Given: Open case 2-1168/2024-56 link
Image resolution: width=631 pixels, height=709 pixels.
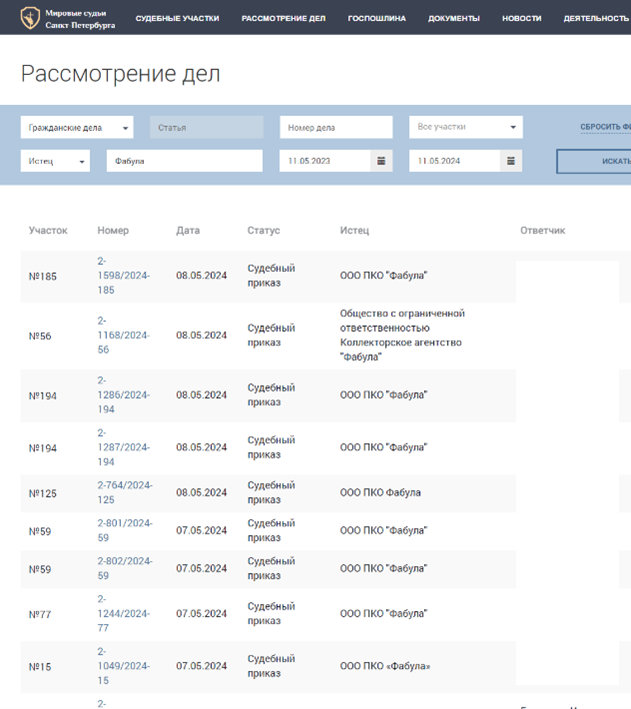Looking at the screenshot, I should 123,335.
